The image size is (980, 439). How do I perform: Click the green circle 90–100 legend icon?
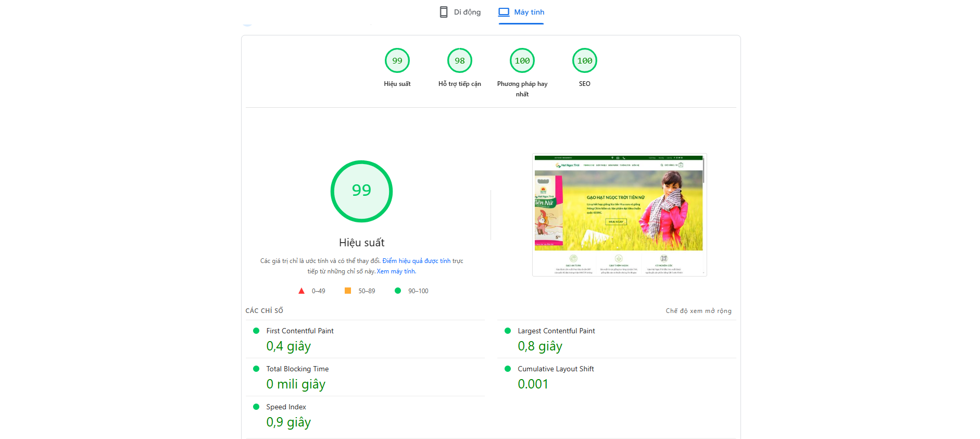[398, 291]
